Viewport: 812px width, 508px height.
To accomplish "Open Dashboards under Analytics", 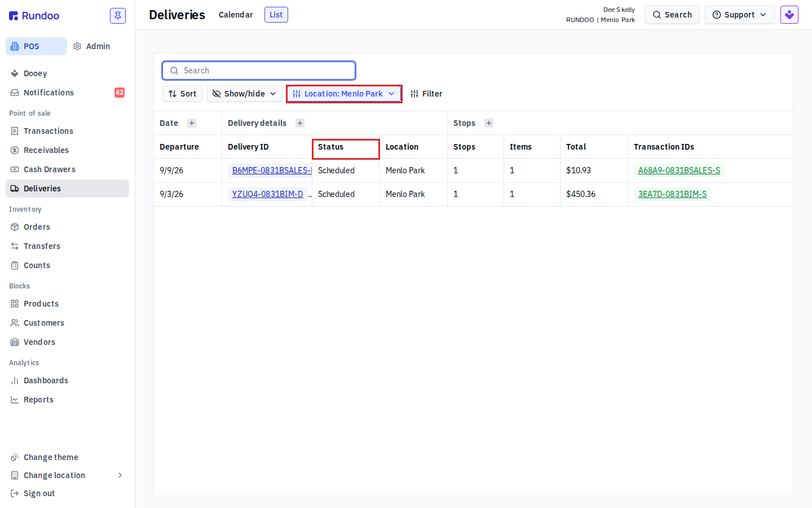I will coord(67,380).
